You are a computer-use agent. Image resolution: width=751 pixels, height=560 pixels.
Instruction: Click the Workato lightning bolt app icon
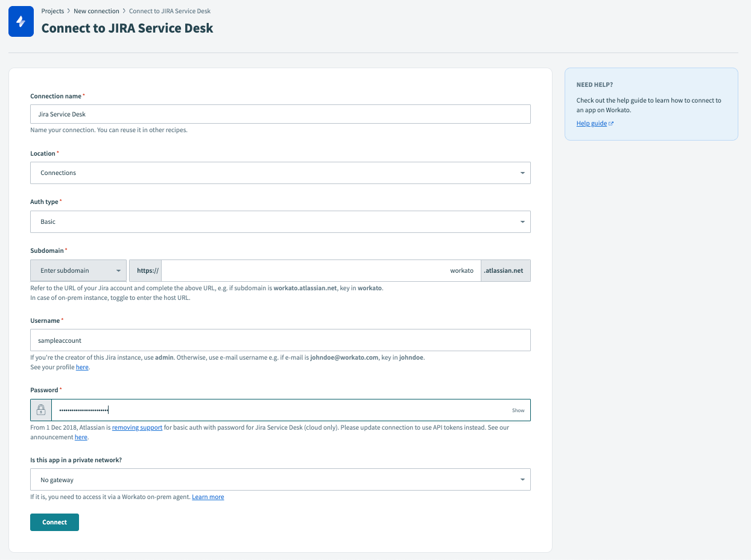[20, 21]
